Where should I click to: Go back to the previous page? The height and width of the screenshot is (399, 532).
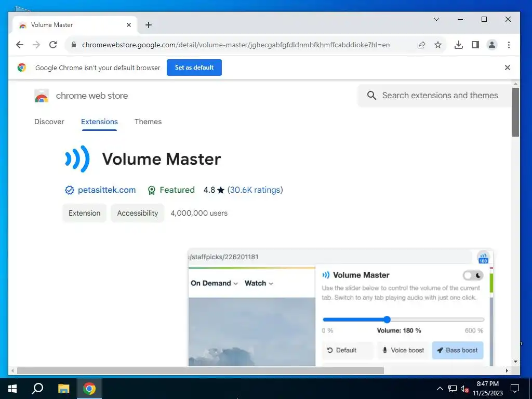point(20,45)
